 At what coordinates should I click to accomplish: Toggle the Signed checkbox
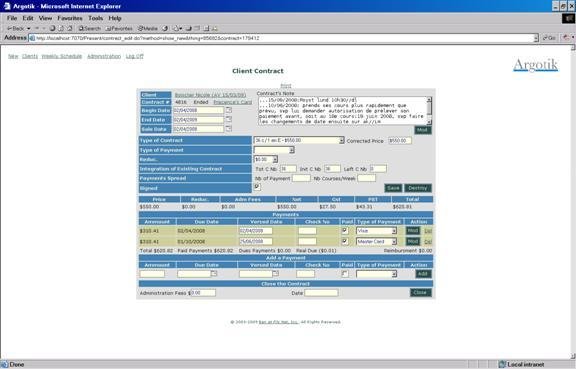pos(257,187)
